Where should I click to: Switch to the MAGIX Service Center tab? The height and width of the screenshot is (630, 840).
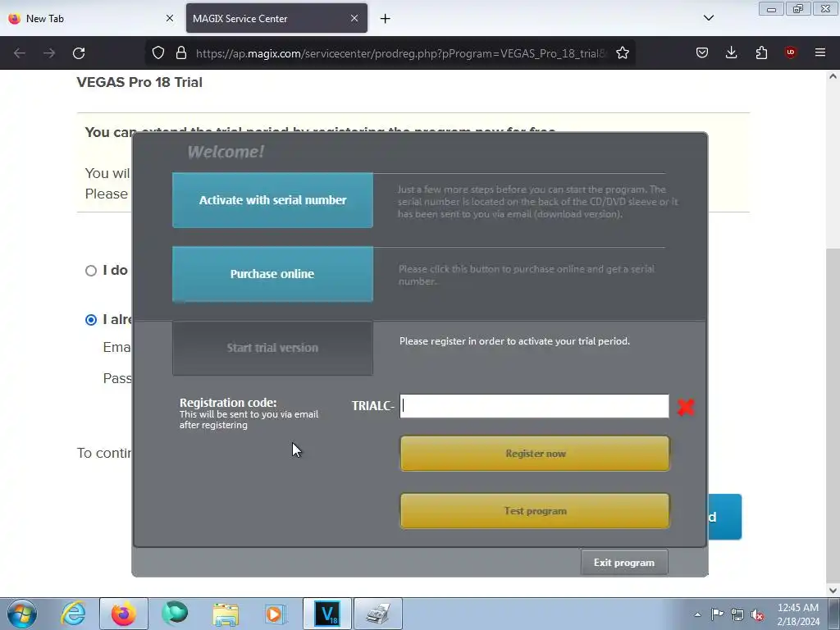[276, 18]
